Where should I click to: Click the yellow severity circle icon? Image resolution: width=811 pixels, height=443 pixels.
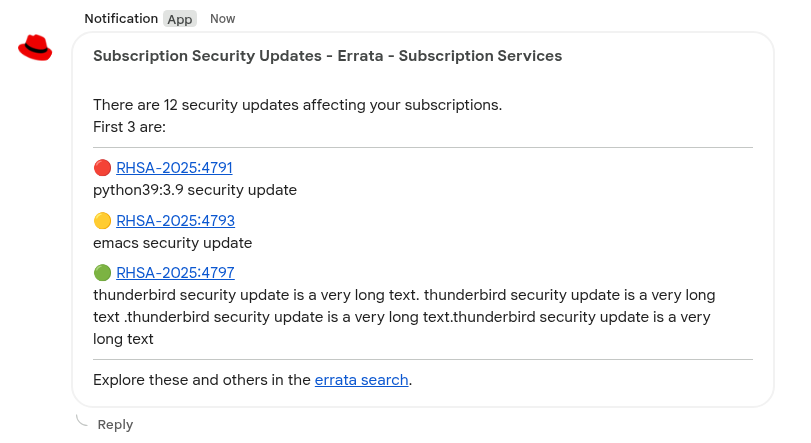click(102, 221)
